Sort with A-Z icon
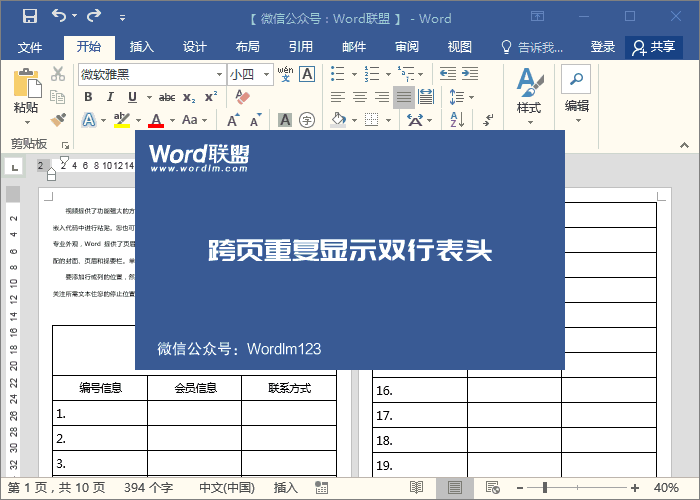 click(x=458, y=120)
